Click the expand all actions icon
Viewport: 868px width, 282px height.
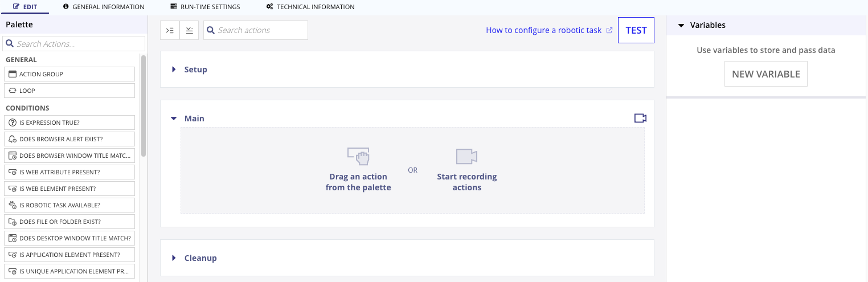click(x=170, y=31)
